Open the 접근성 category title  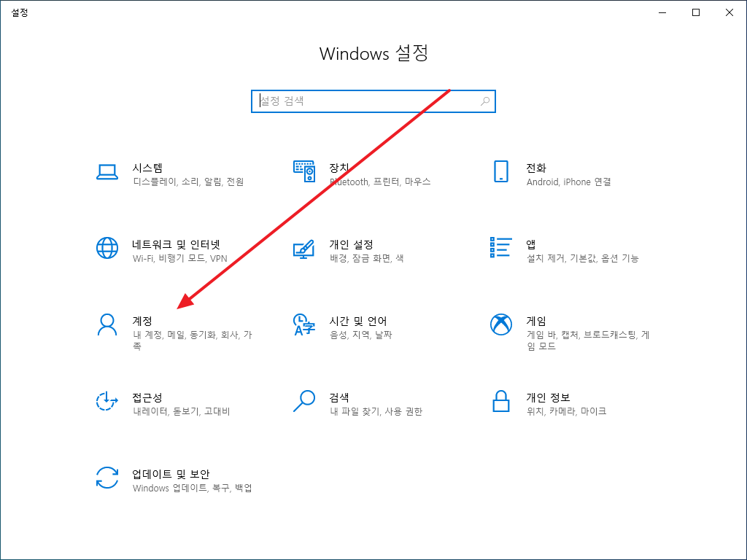tap(147, 397)
